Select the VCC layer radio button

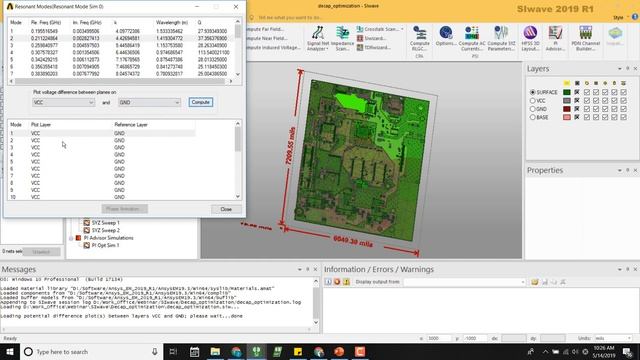533,100
